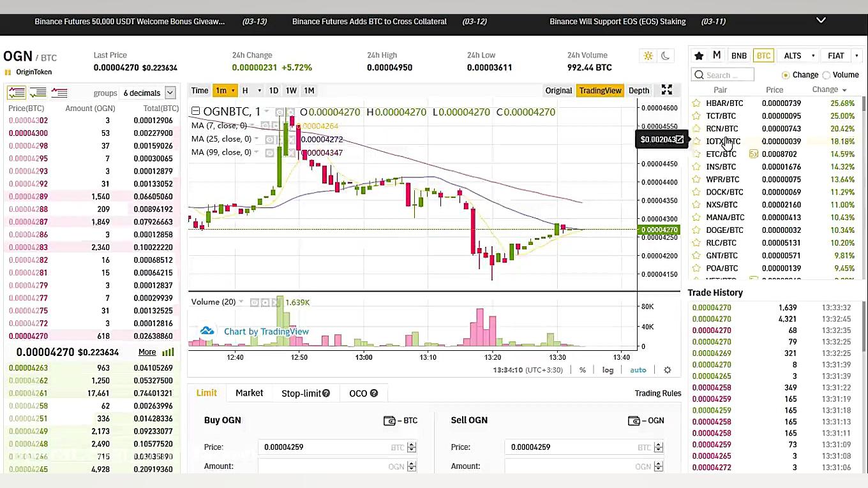868x488 pixels.
Task: Select Time chart view button
Action: tap(200, 91)
